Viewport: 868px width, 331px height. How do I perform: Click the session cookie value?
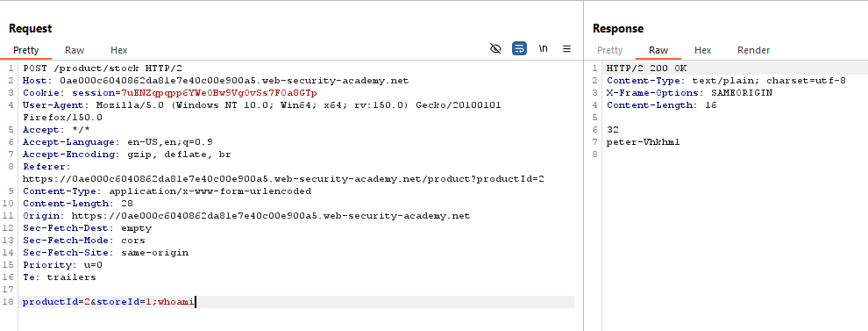click(218, 92)
